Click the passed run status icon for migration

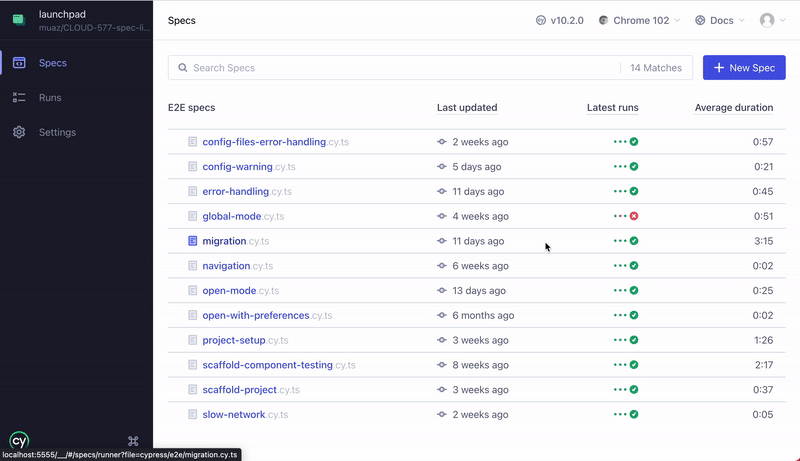point(634,241)
